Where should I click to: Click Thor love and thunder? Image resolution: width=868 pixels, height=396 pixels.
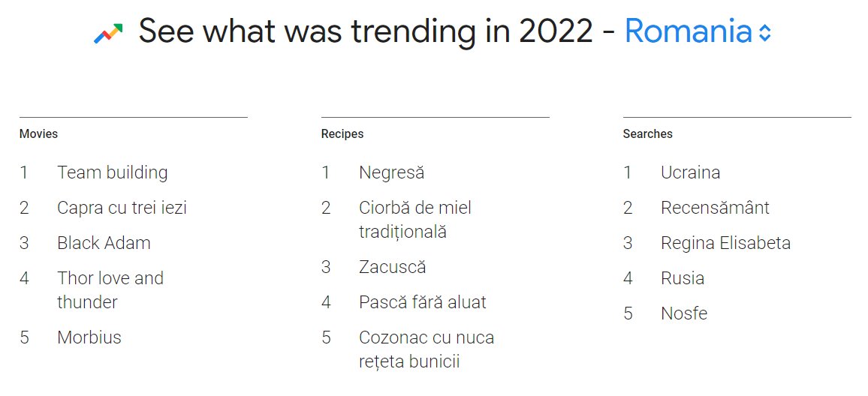tap(110, 289)
